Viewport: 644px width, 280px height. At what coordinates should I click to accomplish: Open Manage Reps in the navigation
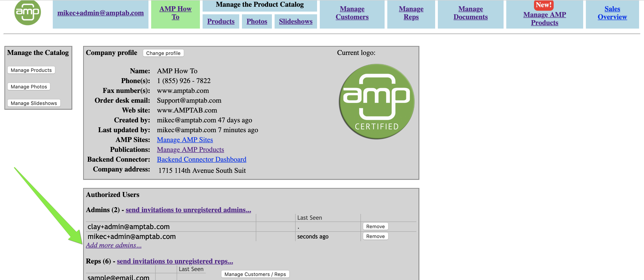point(411,13)
